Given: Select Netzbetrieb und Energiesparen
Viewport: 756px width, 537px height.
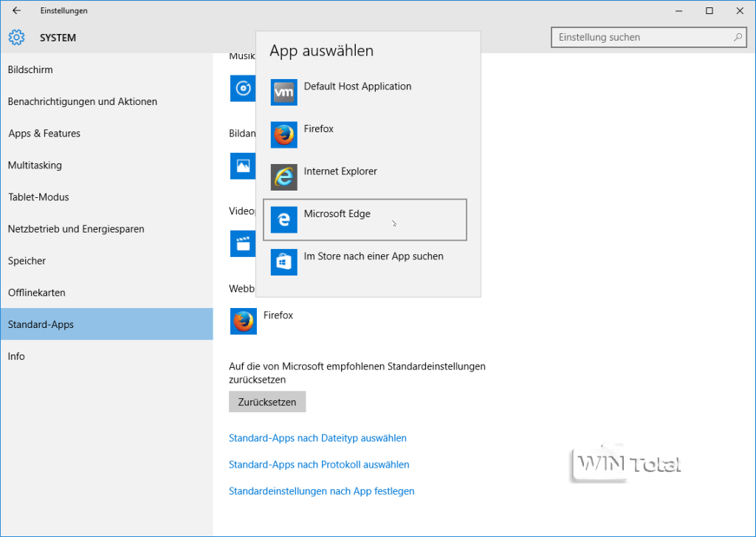Looking at the screenshot, I should coord(76,229).
